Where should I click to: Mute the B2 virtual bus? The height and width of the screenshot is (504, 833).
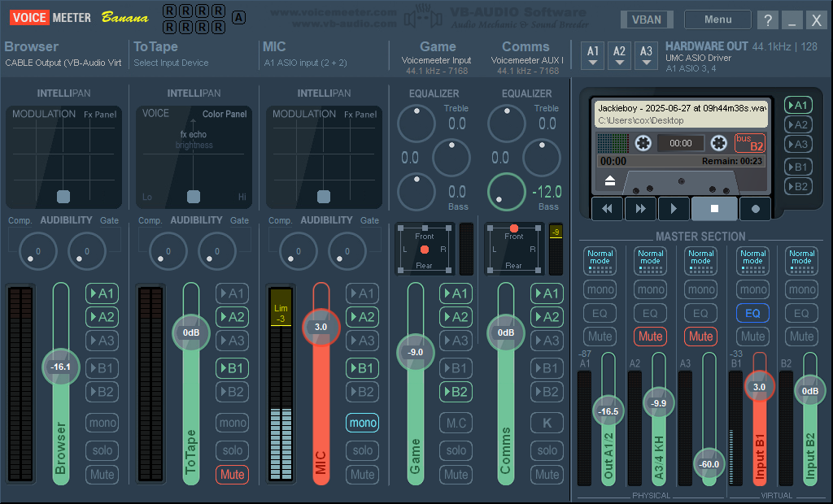801,337
